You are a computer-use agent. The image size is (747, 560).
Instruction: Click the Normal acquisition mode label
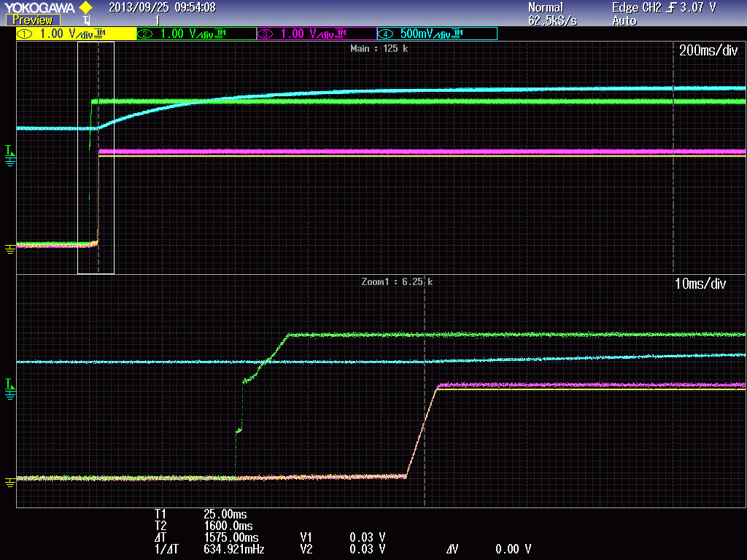point(546,7)
